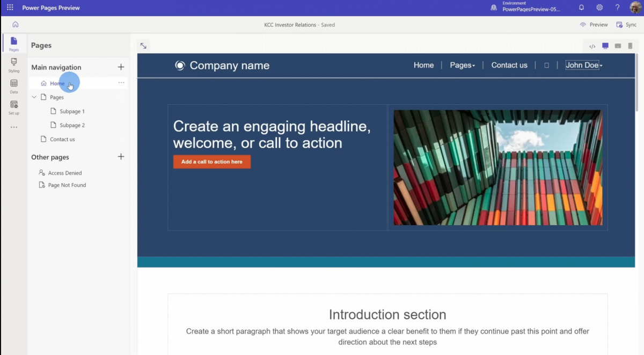Open the Pages dropdown in site header
644x355 pixels.
(462, 66)
